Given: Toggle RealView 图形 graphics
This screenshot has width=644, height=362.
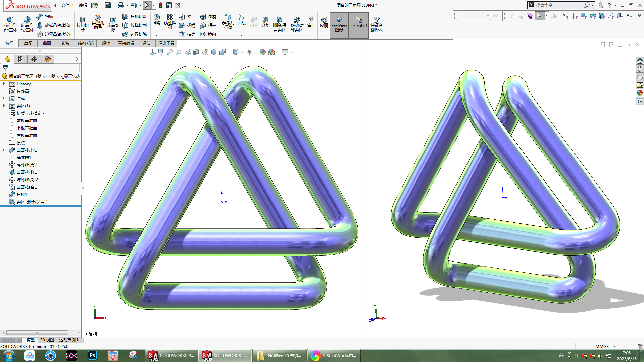Looking at the screenshot, I should [x=339, y=25].
